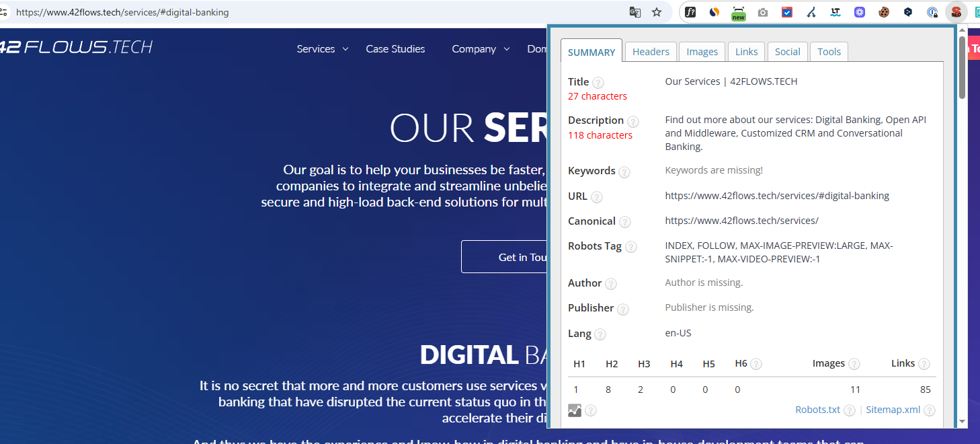The width and height of the screenshot is (980, 444).
Task: Click the 'Our Services | 42FLOWS.TECH' title value
Action: 731,81
